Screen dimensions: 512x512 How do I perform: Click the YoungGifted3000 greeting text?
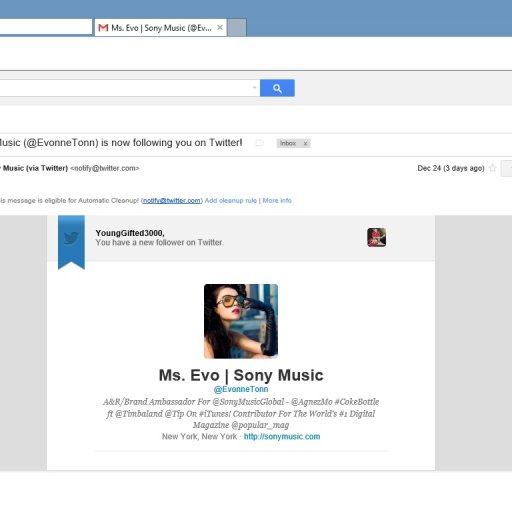tap(130, 233)
